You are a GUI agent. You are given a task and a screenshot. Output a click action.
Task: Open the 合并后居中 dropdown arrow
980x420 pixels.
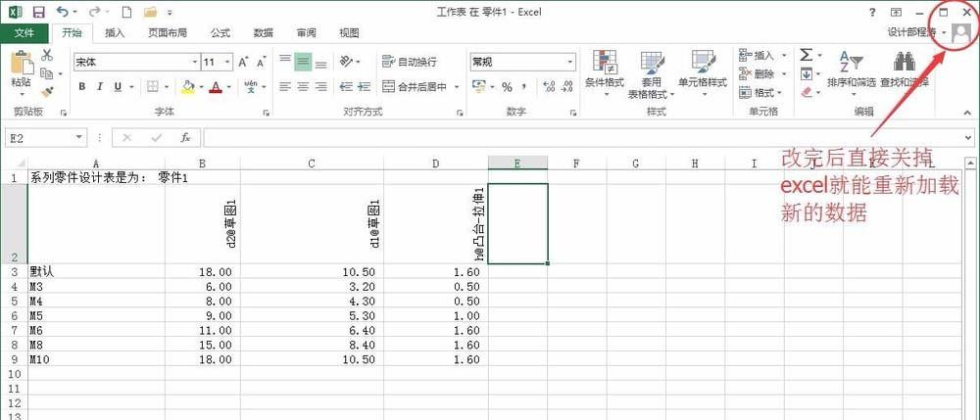click(x=457, y=87)
